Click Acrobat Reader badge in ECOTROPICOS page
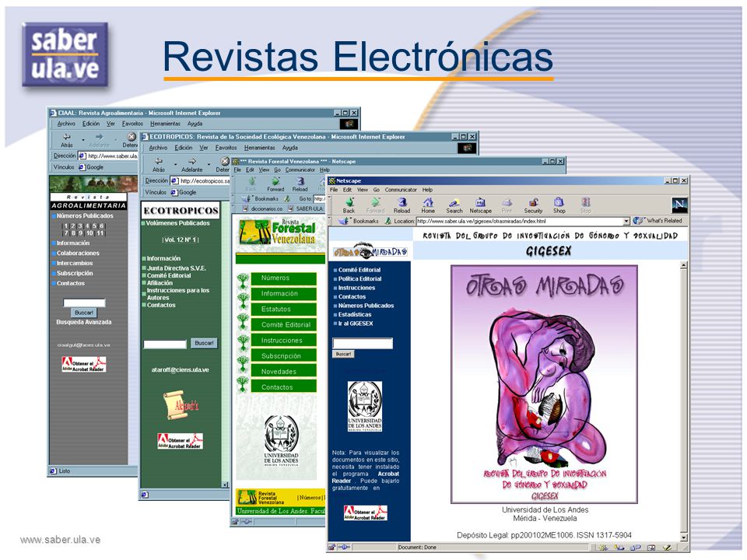The height and width of the screenshot is (560, 747). (180, 441)
